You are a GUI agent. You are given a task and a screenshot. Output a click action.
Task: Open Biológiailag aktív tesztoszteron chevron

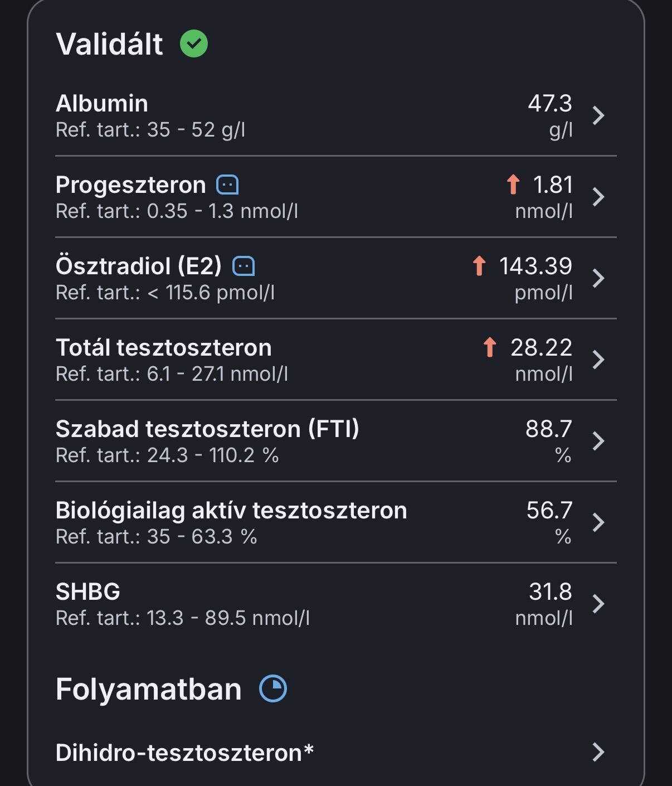[x=598, y=522]
